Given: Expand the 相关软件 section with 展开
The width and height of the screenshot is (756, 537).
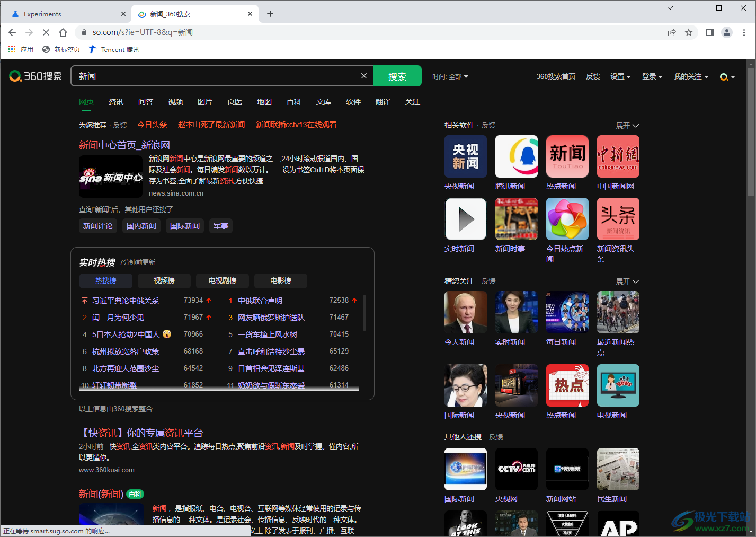Looking at the screenshot, I should [x=627, y=126].
